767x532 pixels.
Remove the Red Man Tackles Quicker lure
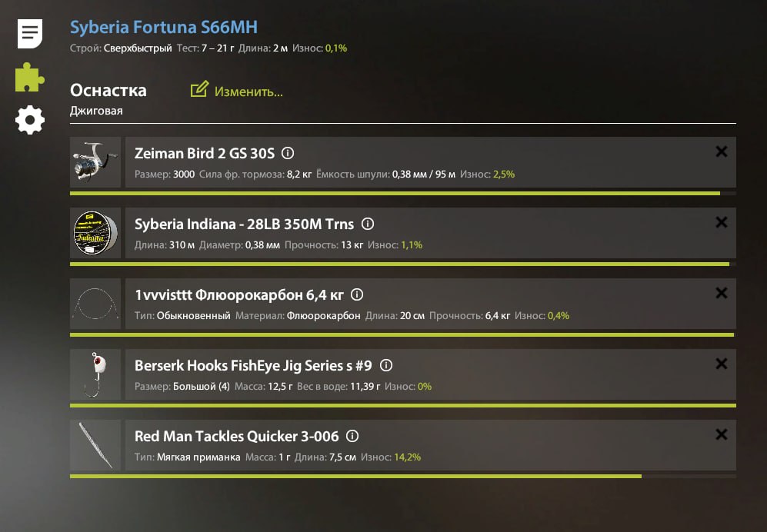click(722, 434)
